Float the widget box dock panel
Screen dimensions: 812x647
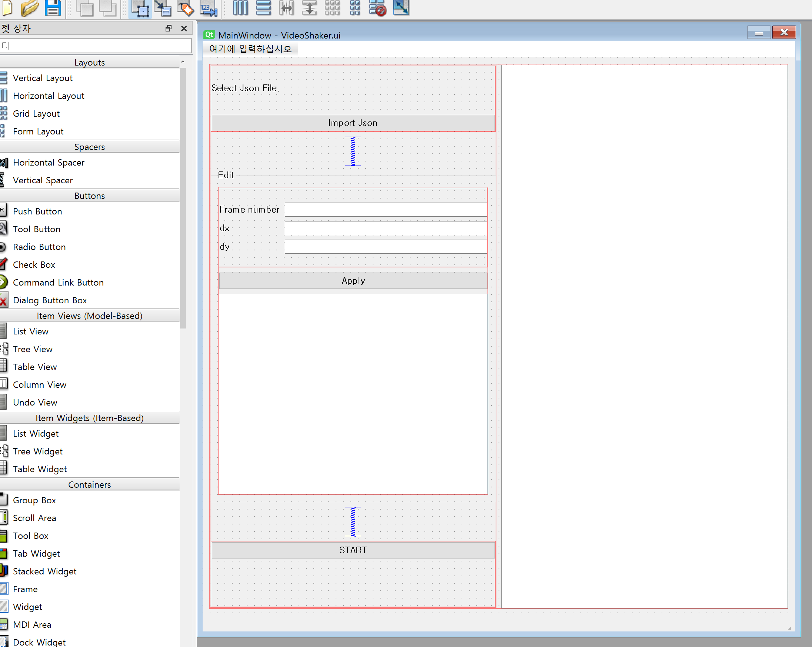tap(168, 28)
